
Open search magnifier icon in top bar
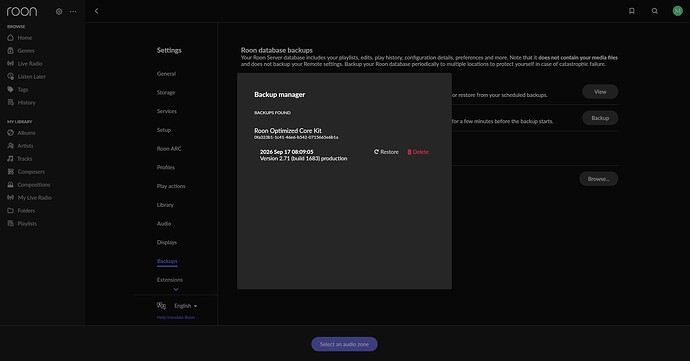[x=655, y=11]
